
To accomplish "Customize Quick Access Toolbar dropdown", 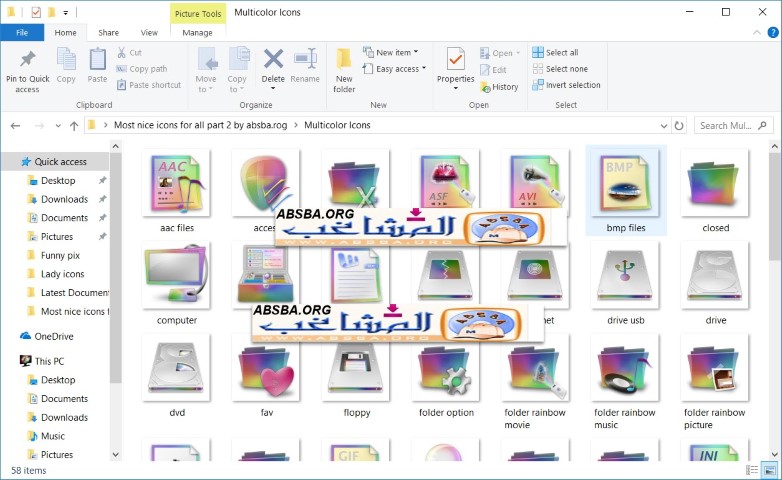I will (x=65, y=12).
